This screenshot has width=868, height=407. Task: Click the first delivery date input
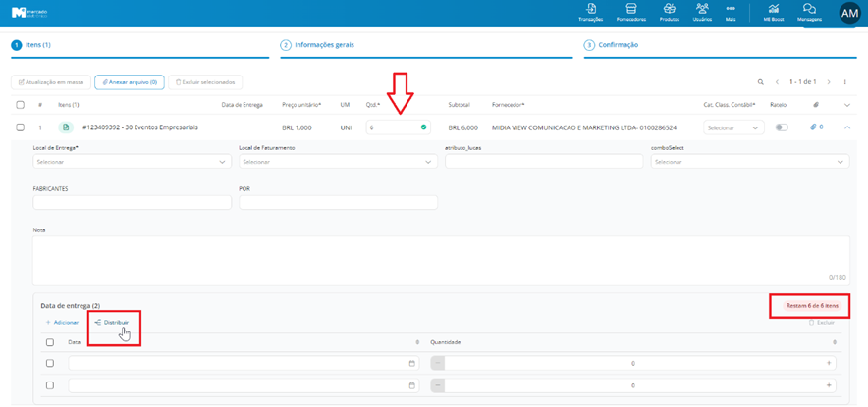244,363
